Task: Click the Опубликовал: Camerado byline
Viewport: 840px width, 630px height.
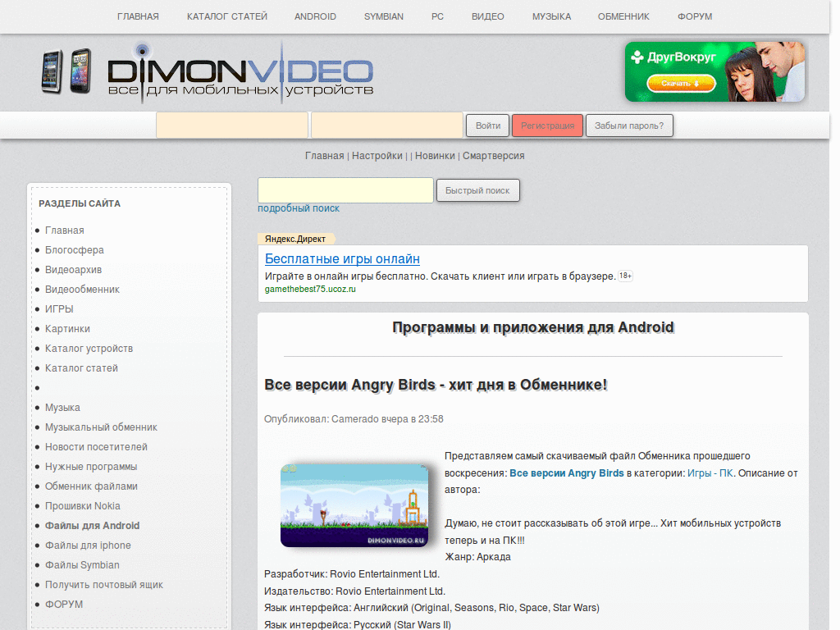Action: point(354,419)
